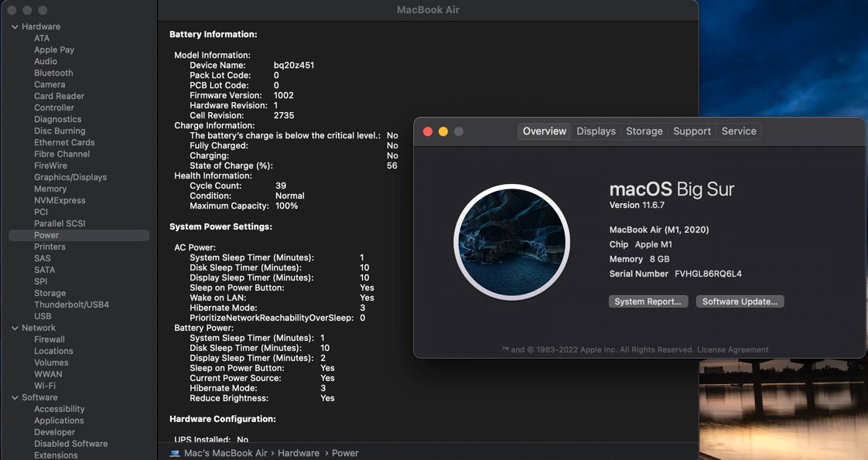Click the macOS Big Sur logo image
Image resolution: width=868 pixels, height=460 pixels.
(511, 242)
